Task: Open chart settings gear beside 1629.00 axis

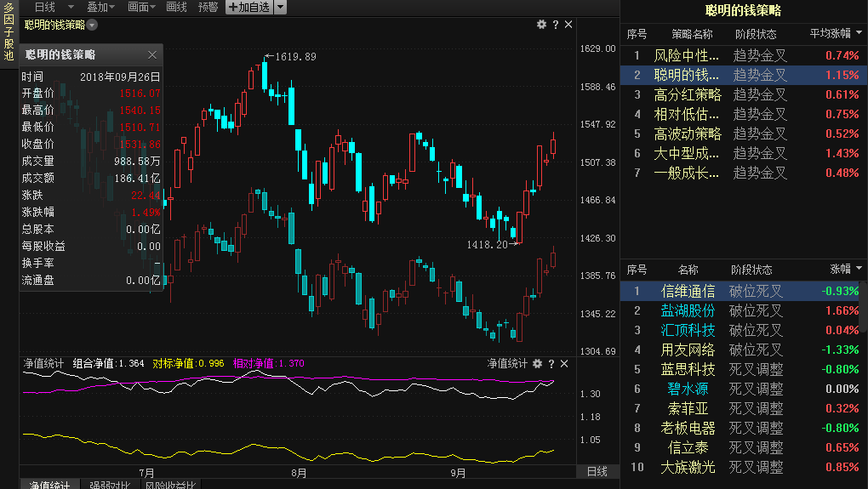Action: [541, 25]
